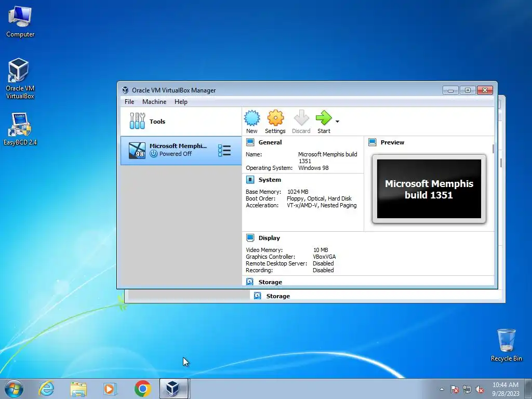Click the VBoxVGA graphics controller value
532x399 pixels.
click(x=324, y=257)
